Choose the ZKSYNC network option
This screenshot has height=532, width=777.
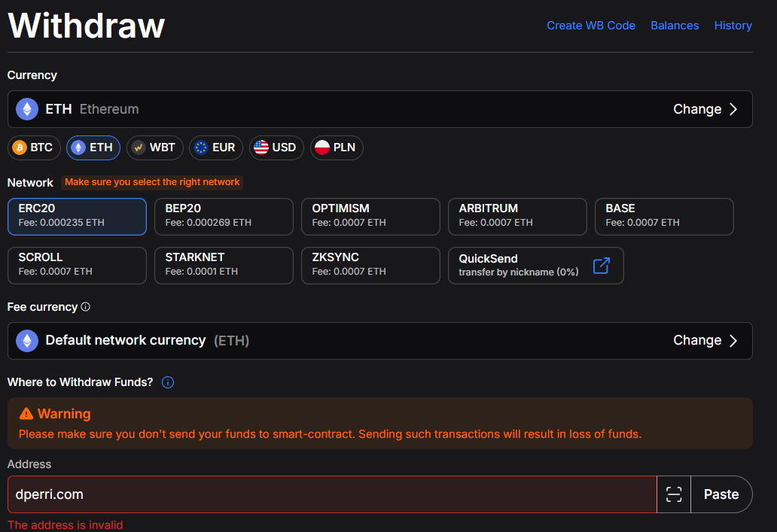(x=370, y=266)
